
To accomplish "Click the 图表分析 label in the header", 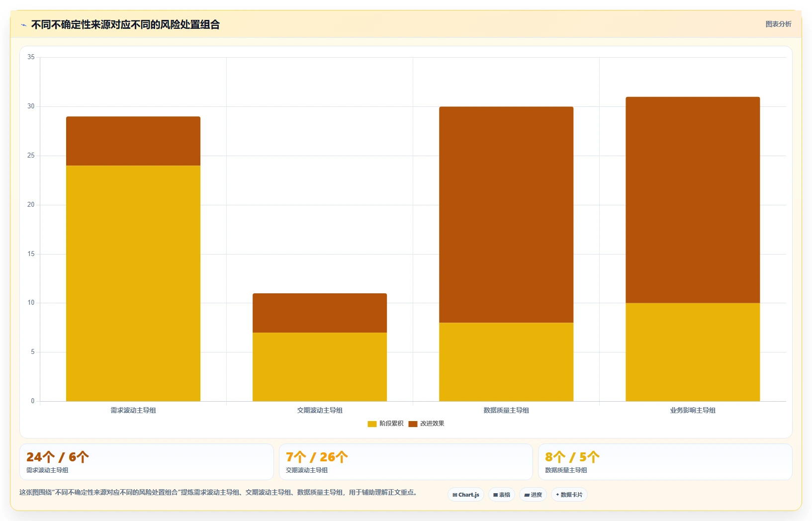I will (x=778, y=24).
